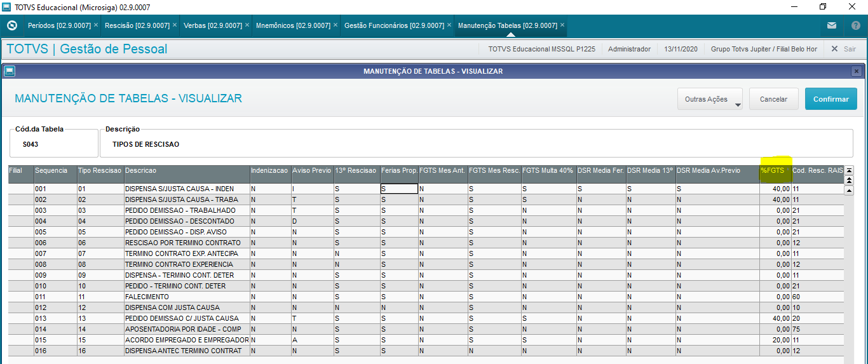
Task: Switch to Mnemônicos tab
Action: (293, 25)
